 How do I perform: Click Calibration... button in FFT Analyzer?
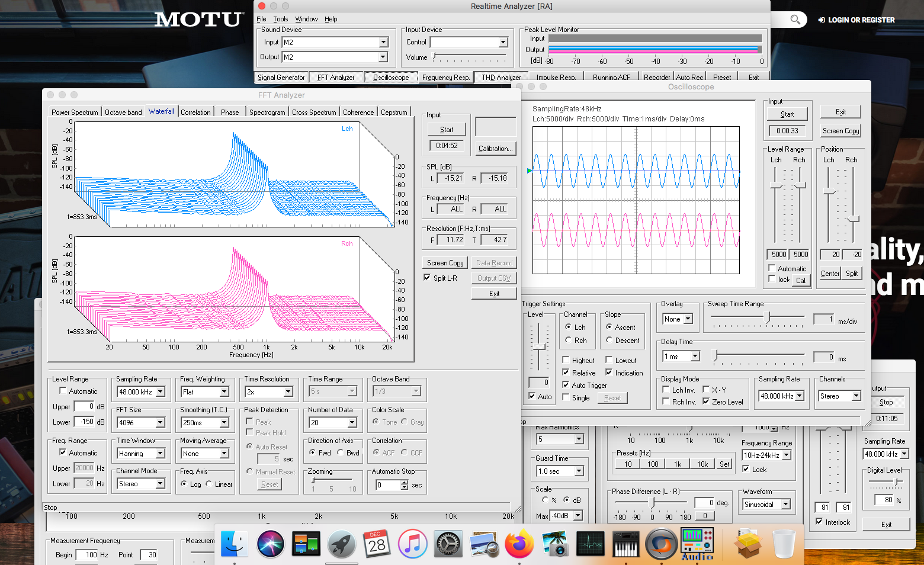496,148
